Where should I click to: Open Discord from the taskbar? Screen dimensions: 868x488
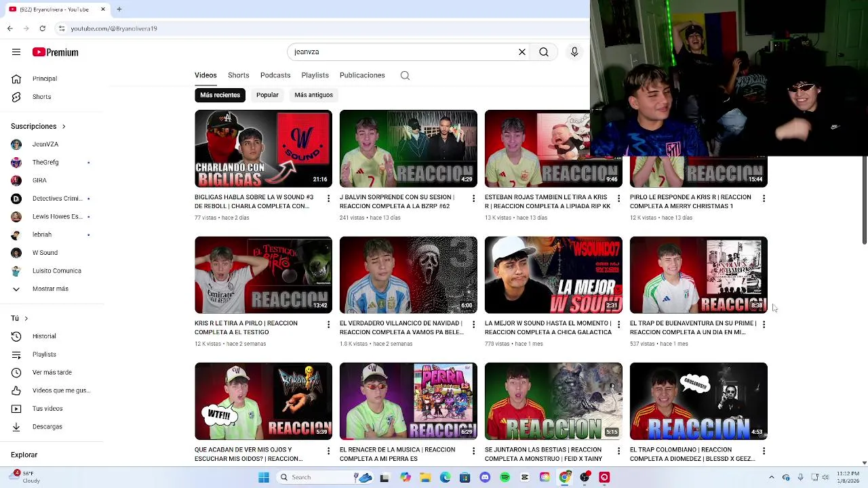(485, 477)
